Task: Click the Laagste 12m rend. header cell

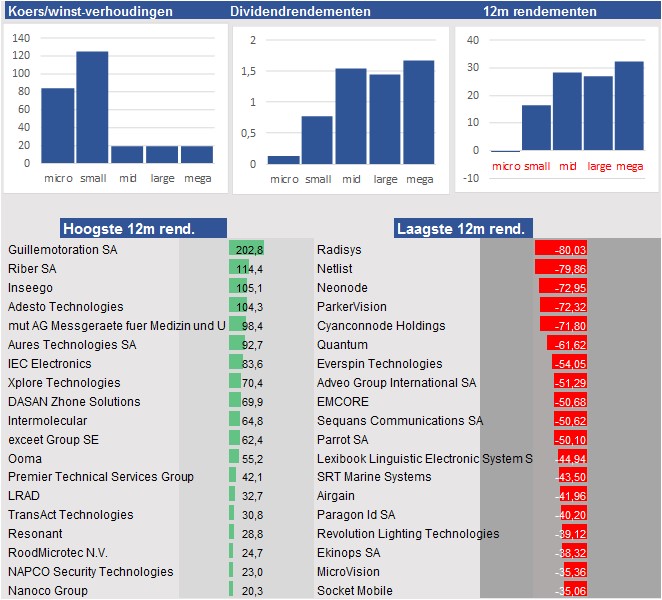Action: 463,228
